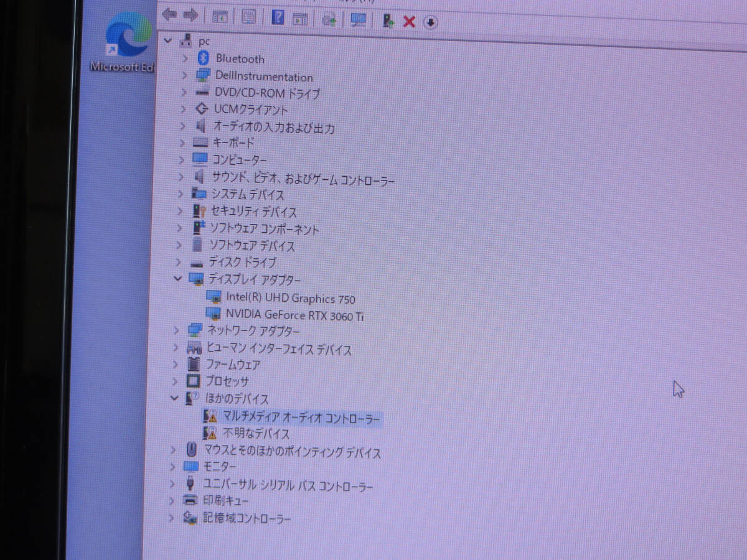Expand the Bluetooth category
The width and height of the screenshot is (747, 560).
click(x=184, y=58)
